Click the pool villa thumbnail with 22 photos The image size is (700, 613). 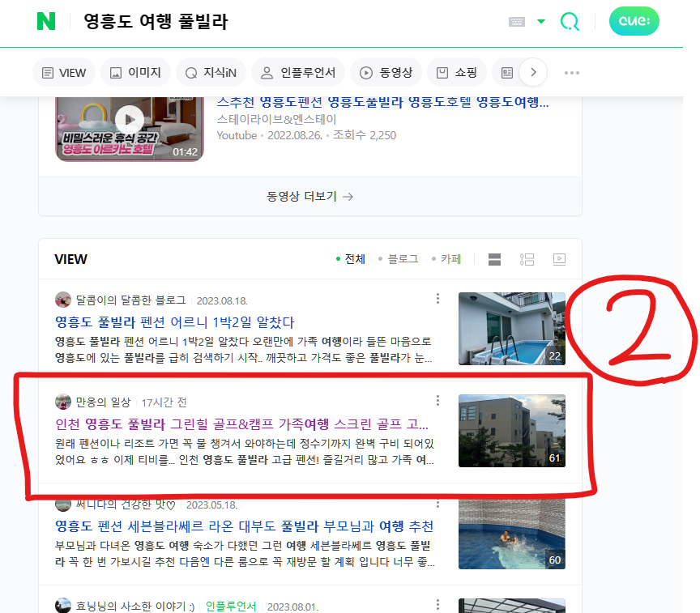coord(511,329)
